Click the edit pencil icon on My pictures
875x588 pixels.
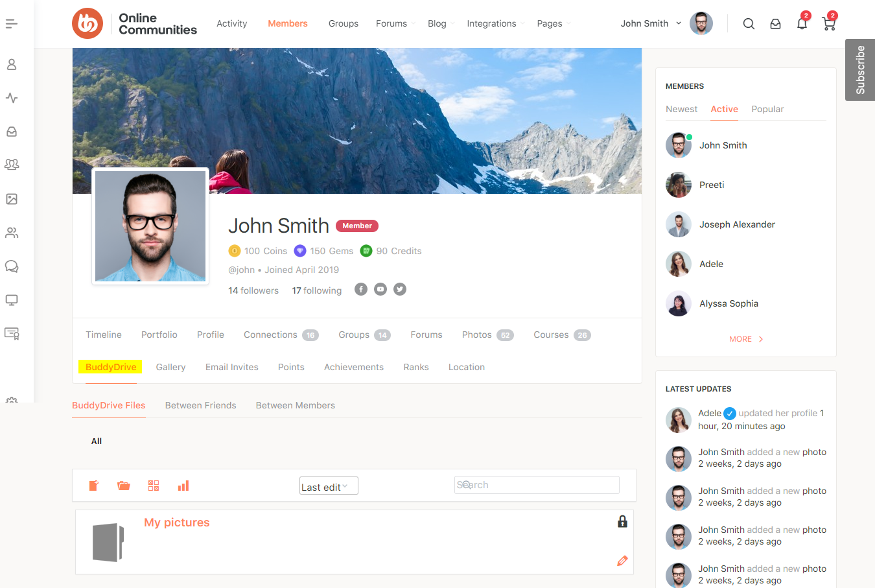[x=622, y=561]
